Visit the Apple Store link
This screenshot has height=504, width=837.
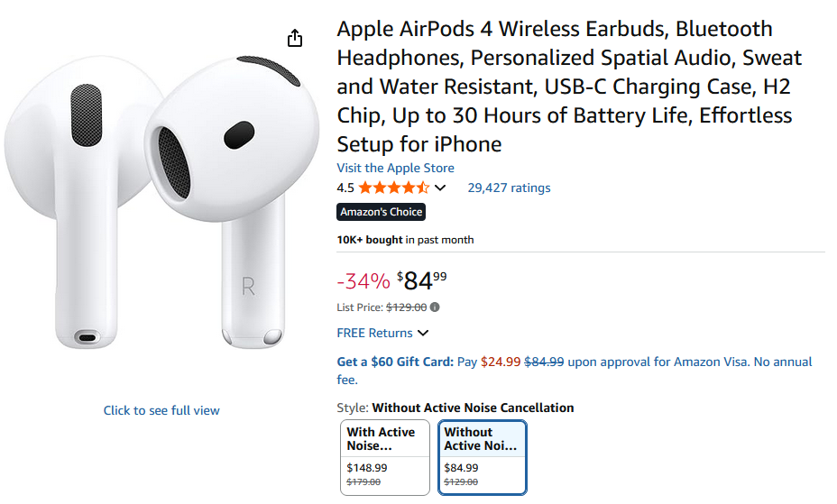click(395, 169)
